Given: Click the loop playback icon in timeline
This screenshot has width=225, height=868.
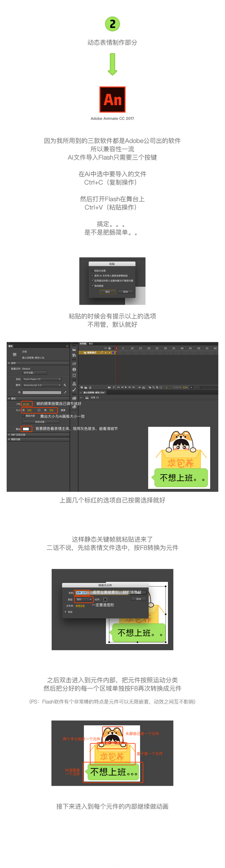Looking at the screenshot, I should 144,387.
